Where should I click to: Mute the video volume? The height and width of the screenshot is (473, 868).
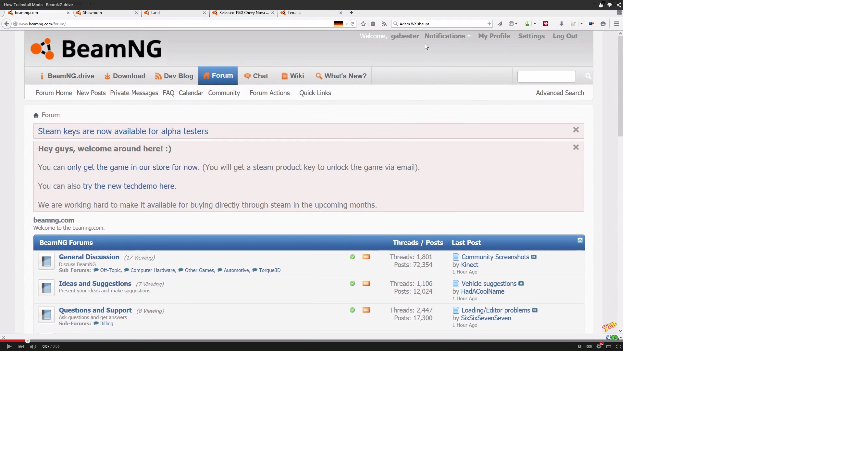pyautogui.click(x=33, y=346)
